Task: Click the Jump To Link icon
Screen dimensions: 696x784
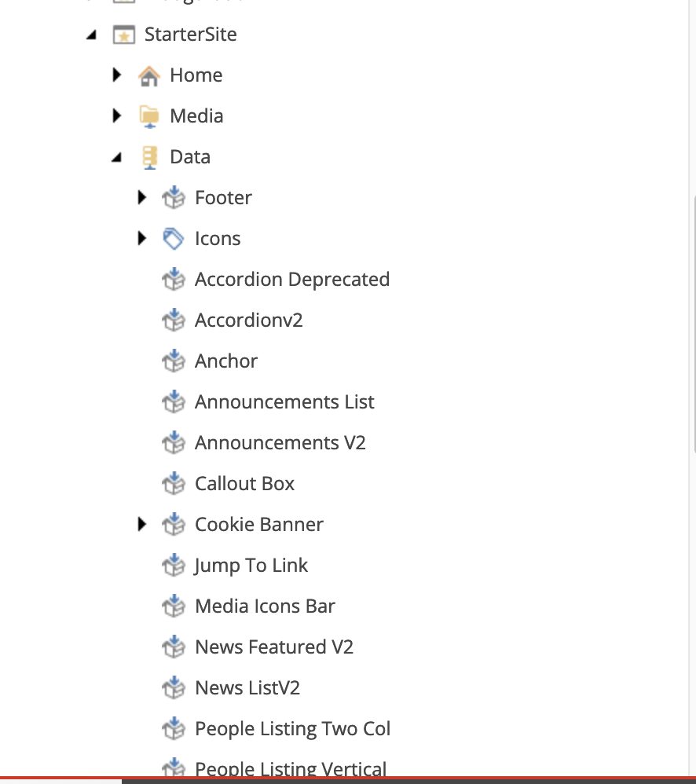Action: point(174,565)
